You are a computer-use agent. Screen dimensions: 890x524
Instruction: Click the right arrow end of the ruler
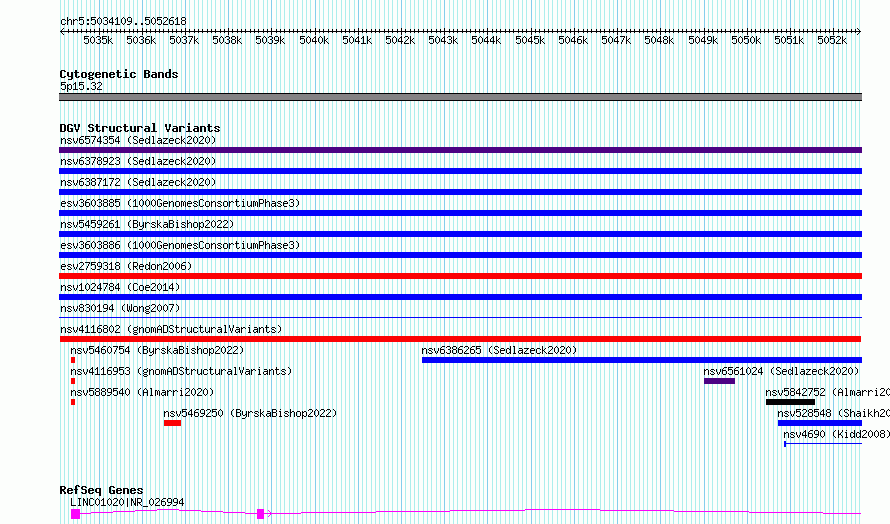pyautogui.click(x=859, y=31)
